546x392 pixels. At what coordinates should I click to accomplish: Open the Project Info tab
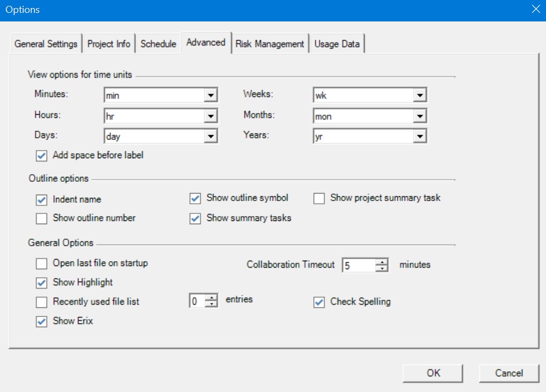click(109, 44)
